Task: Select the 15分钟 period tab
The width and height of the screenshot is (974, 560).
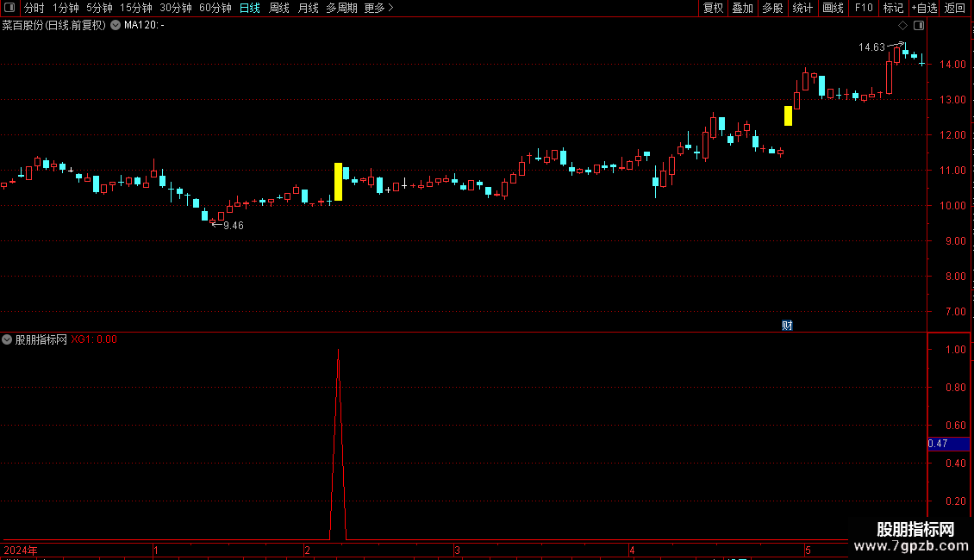Action: [x=136, y=8]
